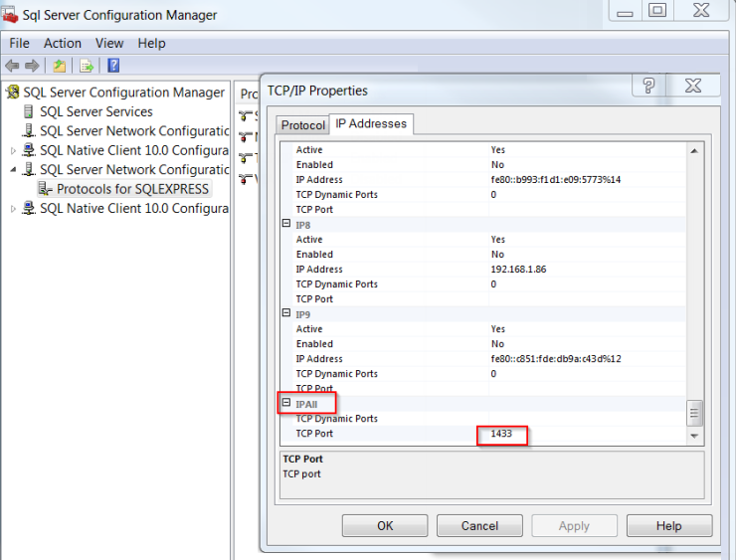Image resolution: width=736 pixels, height=560 pixels.
Task: Click the Forward arrow toolbar icon
Action: pyautogui.click(x=33, y=66)
